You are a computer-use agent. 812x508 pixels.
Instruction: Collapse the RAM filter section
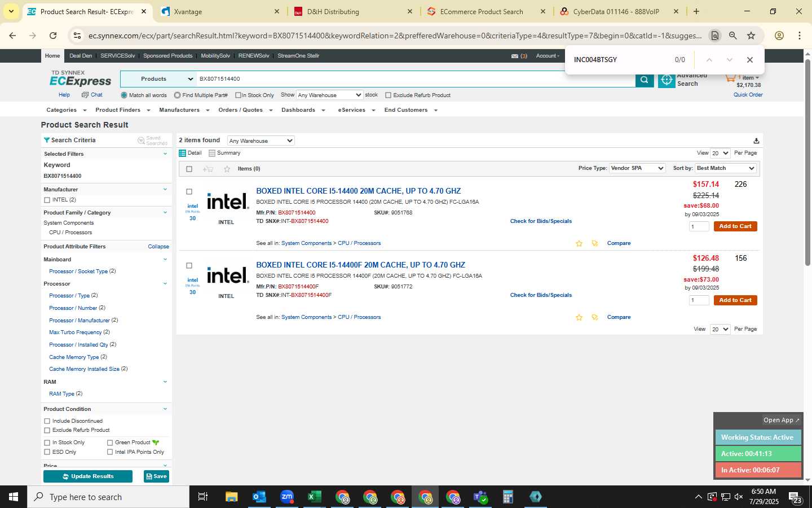click(165, 382)
